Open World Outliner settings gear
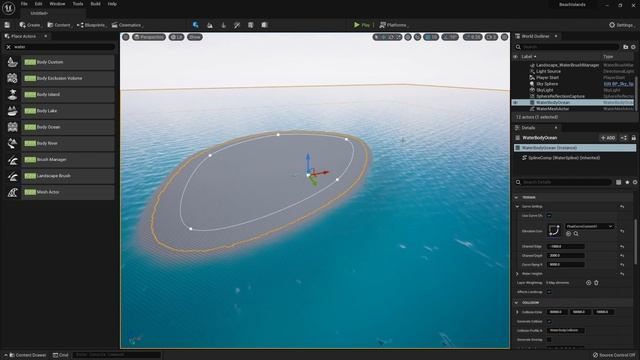Viewport: 640px width, 360px height. [x=633, y=47]
